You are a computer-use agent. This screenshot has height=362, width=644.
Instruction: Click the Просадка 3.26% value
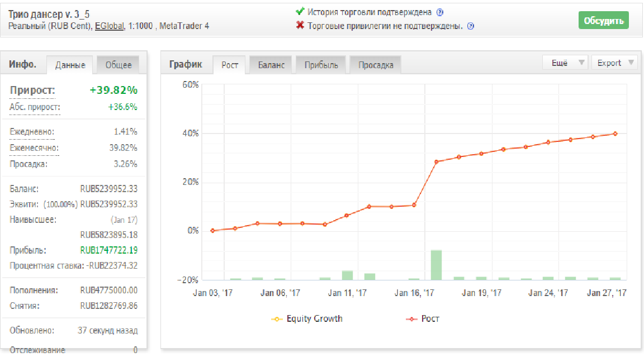tap(125, 164)
